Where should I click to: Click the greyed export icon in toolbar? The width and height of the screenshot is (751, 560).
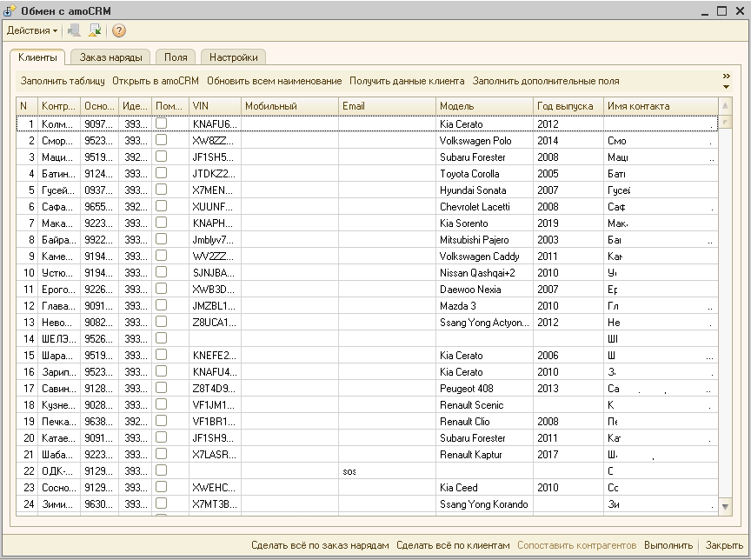pyautogui.click(x=74, y=30)
